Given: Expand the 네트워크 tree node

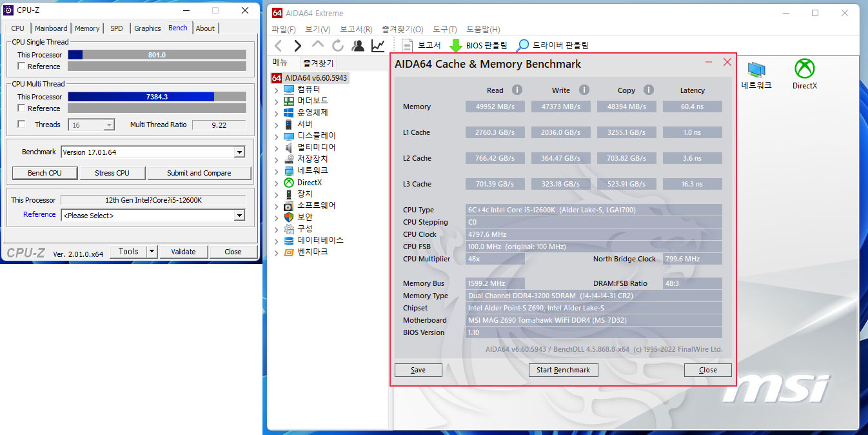Looking at the screenshot, I should [277, 171].
